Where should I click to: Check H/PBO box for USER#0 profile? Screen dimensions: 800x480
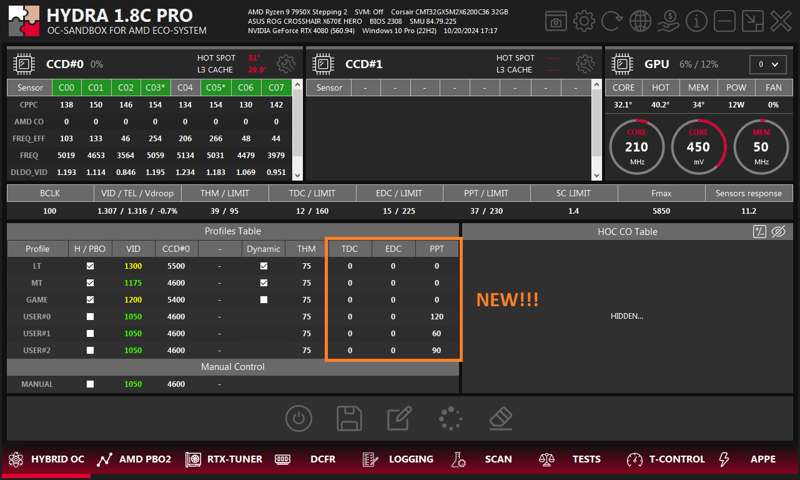[x=90, y=317]
